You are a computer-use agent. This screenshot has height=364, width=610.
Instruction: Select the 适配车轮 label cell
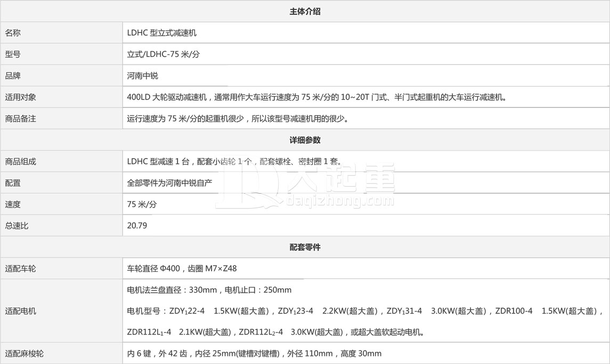[61, 268]
